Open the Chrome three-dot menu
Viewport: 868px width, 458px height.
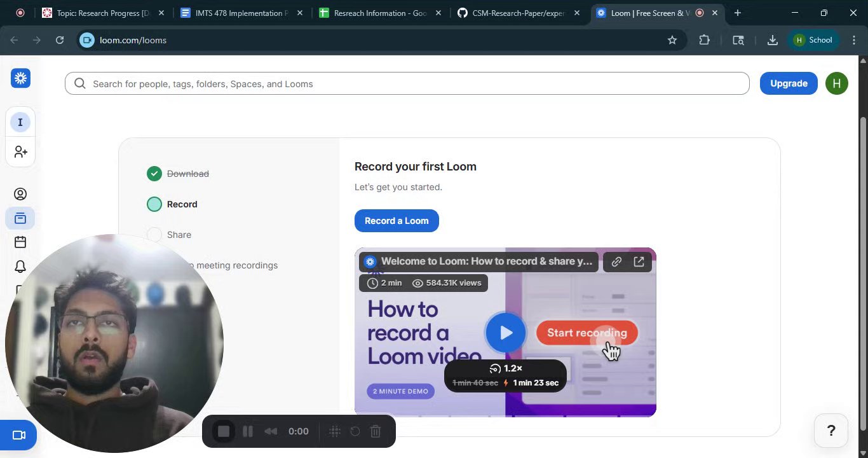pos(854,40)
